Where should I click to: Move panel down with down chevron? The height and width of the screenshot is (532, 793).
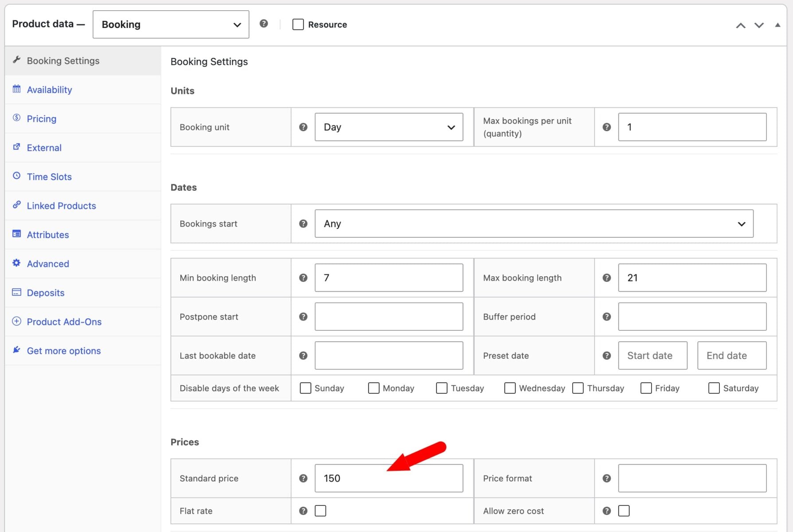click(x=759, y=25)
